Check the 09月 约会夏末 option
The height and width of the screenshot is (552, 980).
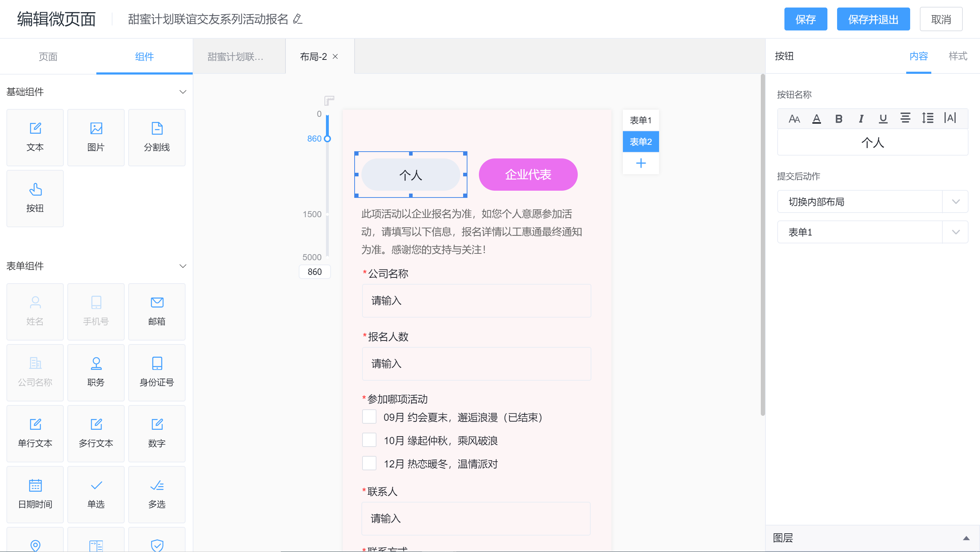tap(369, 417)
